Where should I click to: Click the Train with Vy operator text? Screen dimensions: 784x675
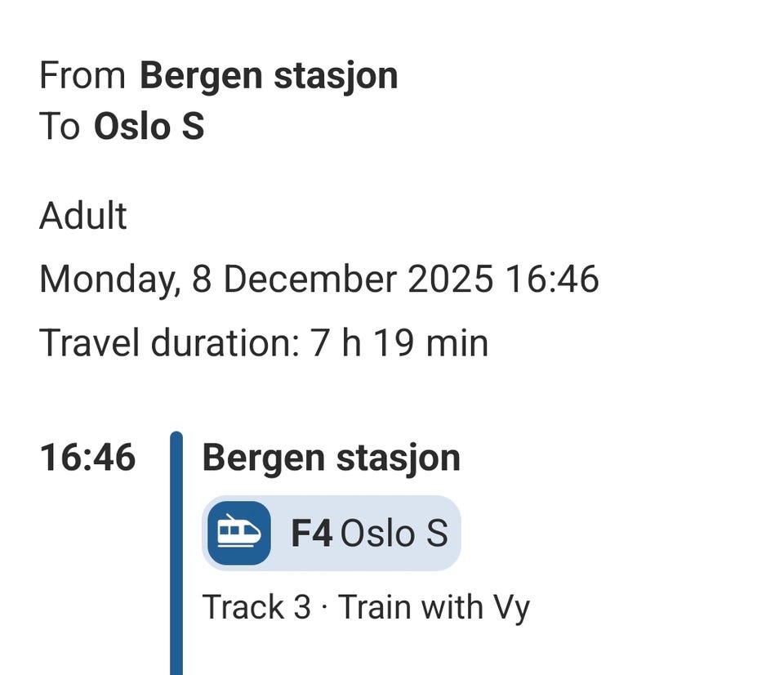434,608
